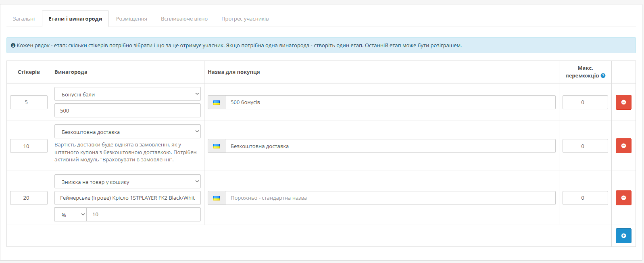Select the Етапи і винагороди tab
The height and width of the screenshot is (263, 644).
coord(75,19)
